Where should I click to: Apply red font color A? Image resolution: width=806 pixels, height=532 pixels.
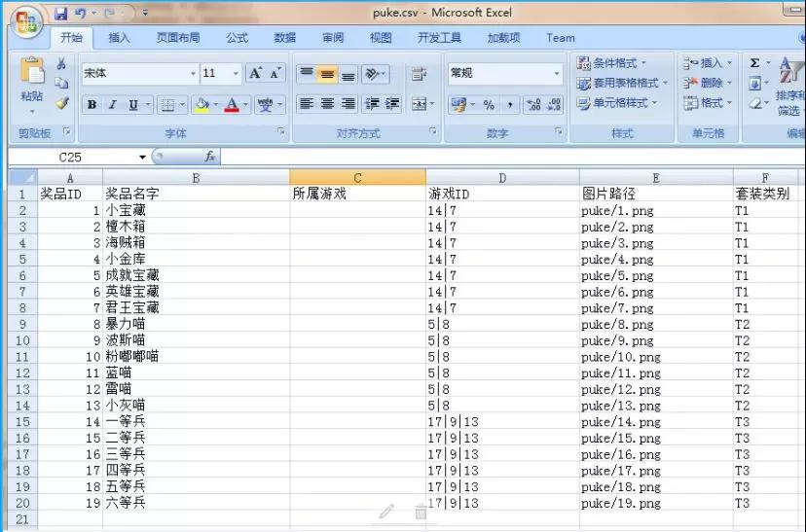tap(232, 105)
